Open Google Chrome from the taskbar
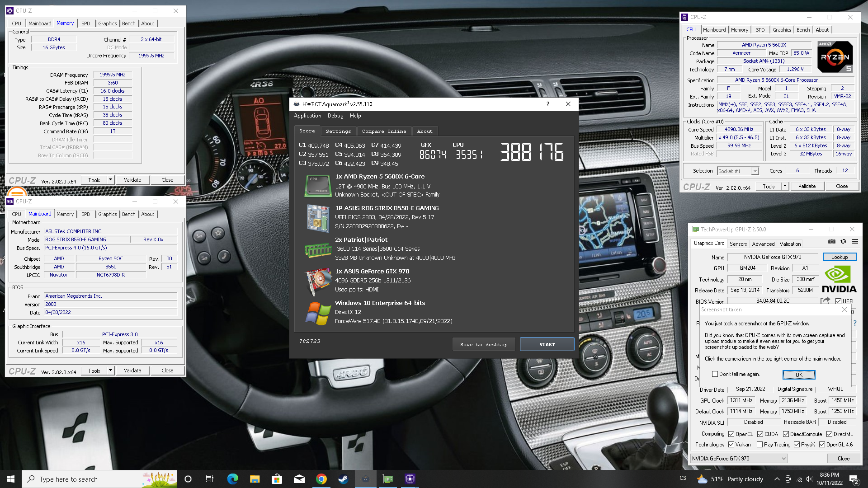Screen dimensions: 868x488 coord(321,479)
